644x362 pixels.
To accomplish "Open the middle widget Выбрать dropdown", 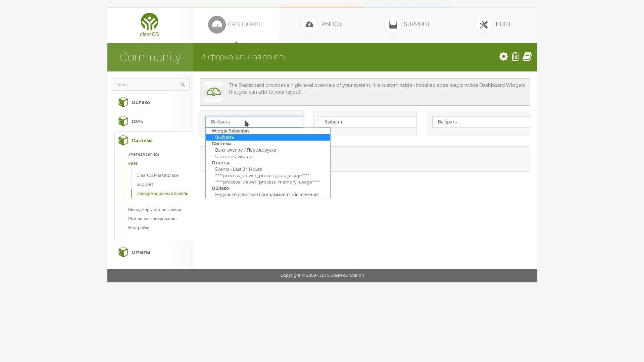I will point(368,122).
